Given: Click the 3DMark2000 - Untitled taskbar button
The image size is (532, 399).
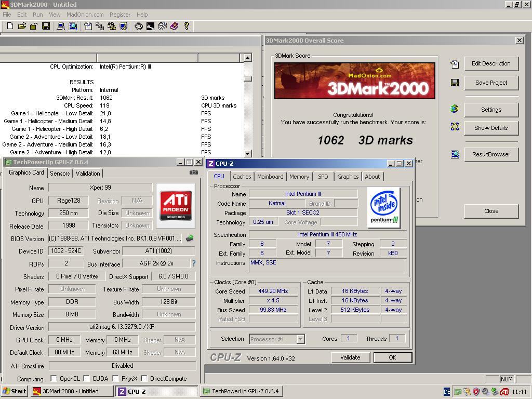Looking at the screenshot, I should 72,391.
